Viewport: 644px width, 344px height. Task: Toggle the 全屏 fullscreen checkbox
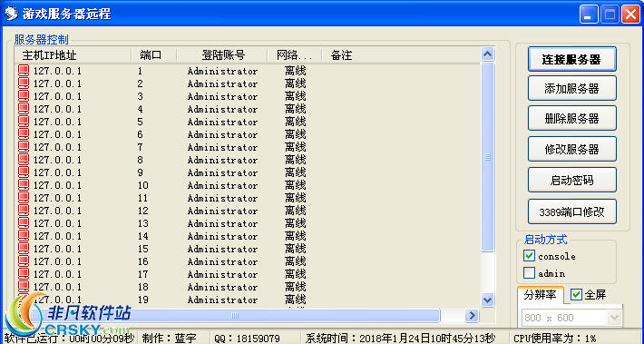[576, 294]
